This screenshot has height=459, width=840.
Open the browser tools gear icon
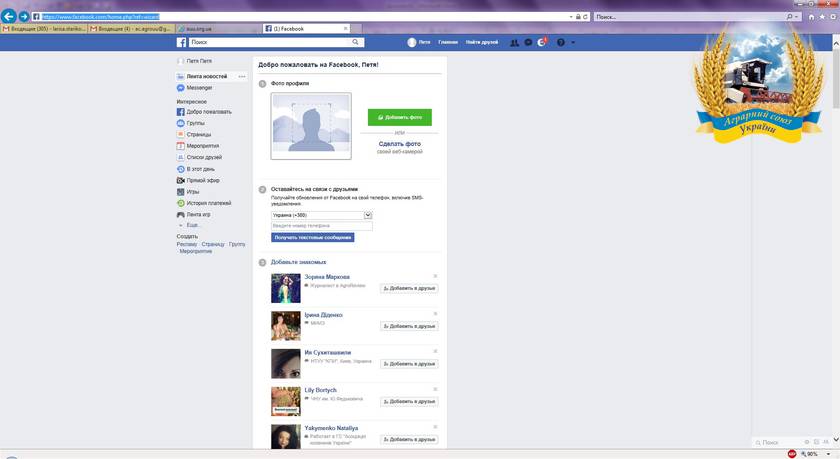[832, 17]
